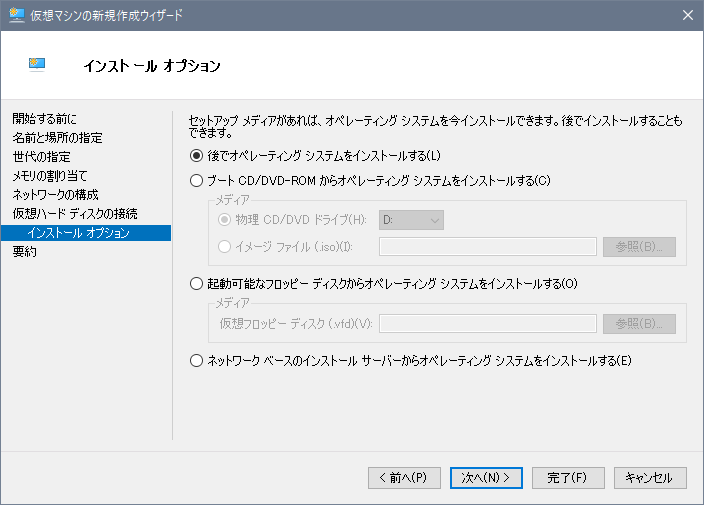
Task: Close the wizard with the X button
Action: point(687,15)
